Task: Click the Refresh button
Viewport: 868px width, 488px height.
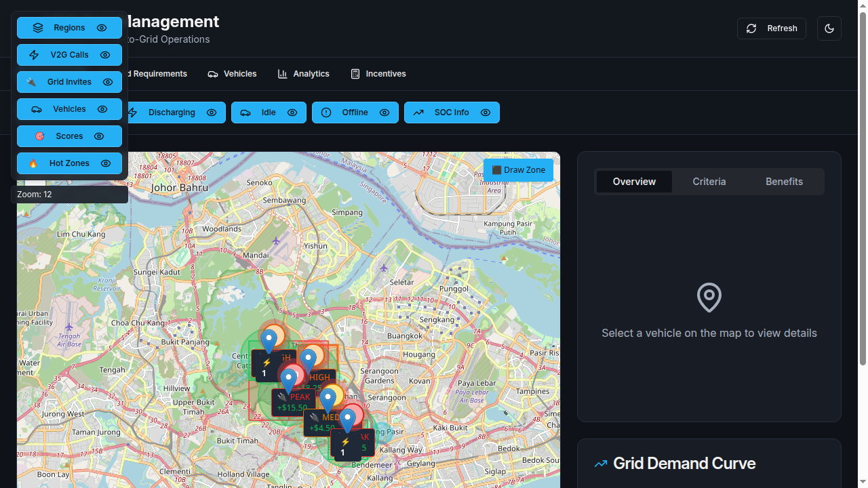Action: point(771,28)
